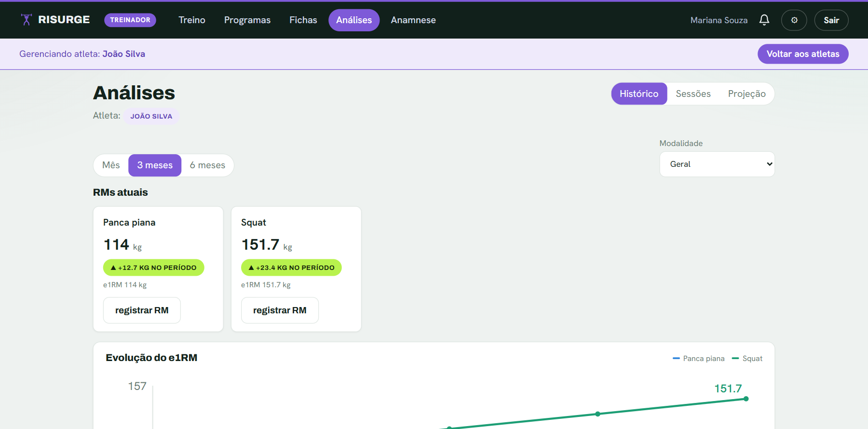The width and height of the screenshot is (868, 429).
Task: Open notifications bell icon
Action: pyautogui.click(x=764, y=20)
